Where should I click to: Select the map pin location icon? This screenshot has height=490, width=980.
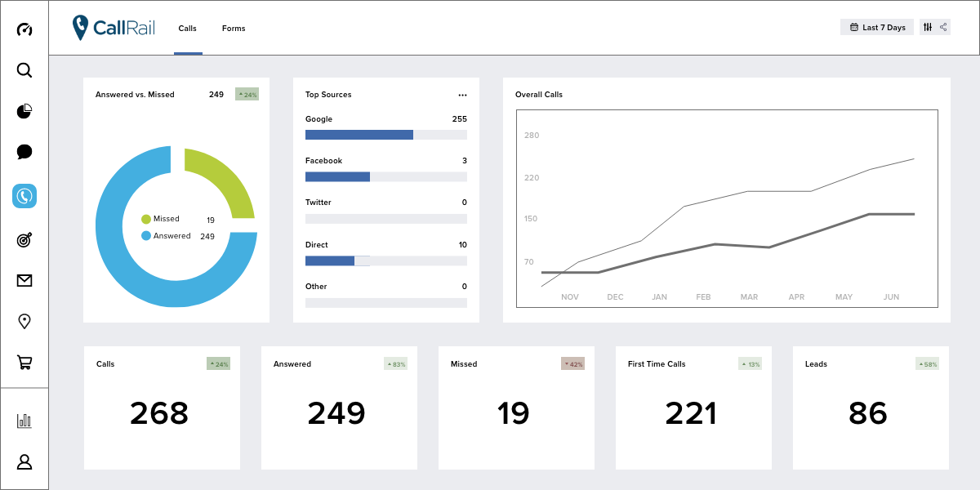coord(24,321)
